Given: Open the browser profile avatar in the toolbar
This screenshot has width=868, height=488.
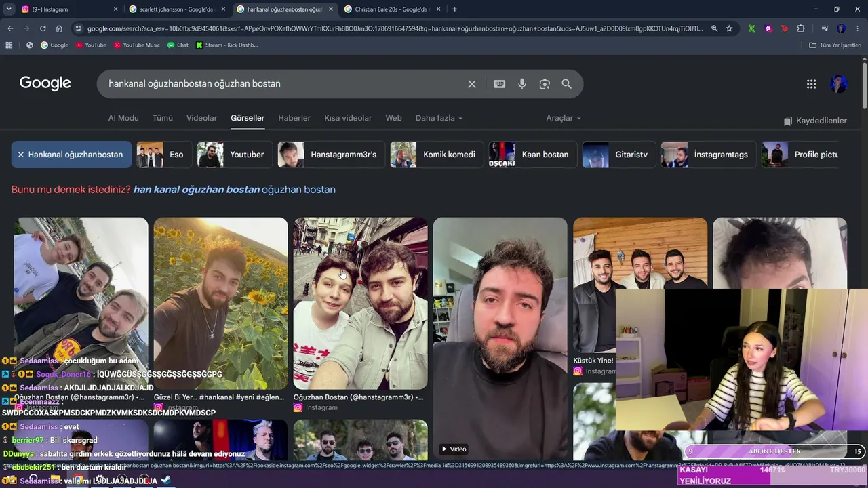Looking at the screenshot, I should pyautogui.click(x=842, y=28).
